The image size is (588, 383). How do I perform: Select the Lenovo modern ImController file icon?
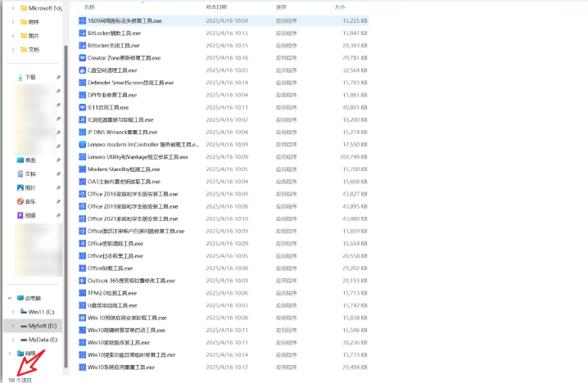82,144
